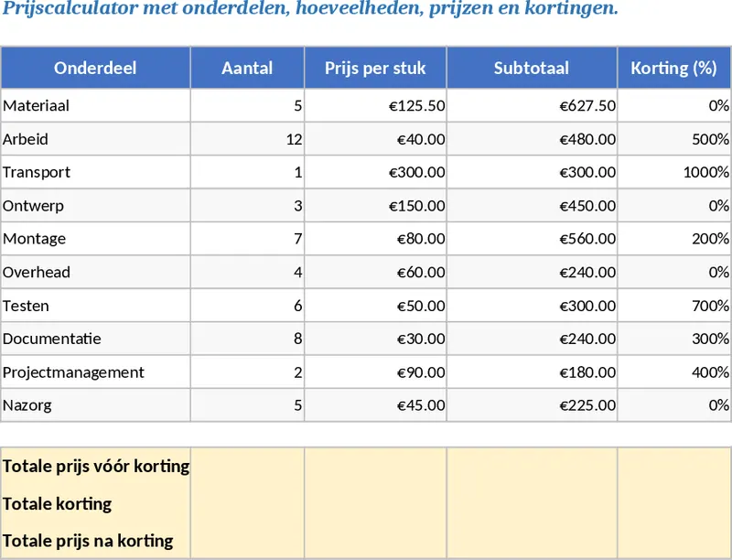Select the Overhead row label

click(95, 273)
